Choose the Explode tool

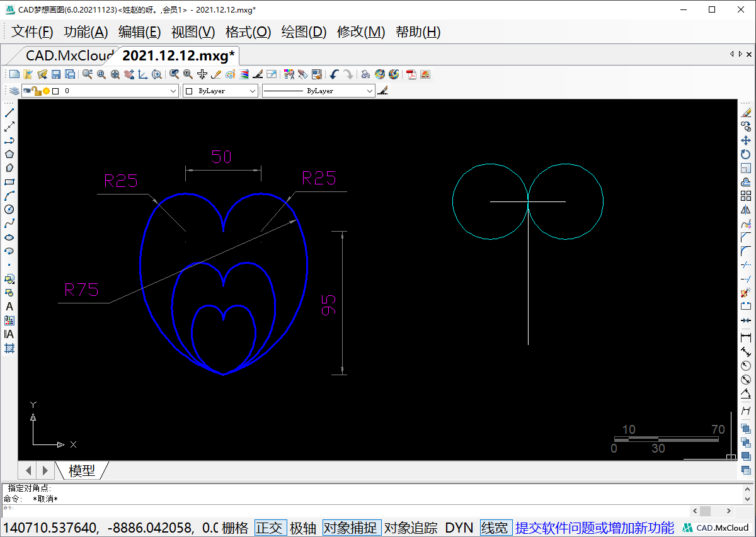[x=746, y=293]
